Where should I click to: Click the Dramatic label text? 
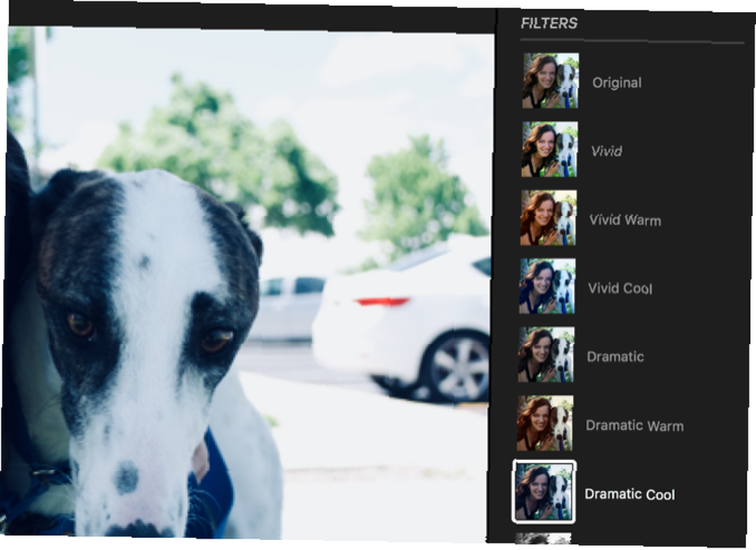click(x=615, y=357)
